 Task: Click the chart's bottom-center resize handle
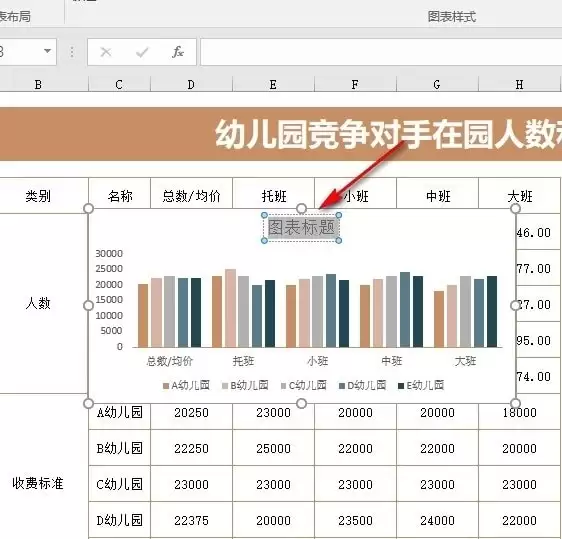pyautogui.click(x=301, y=404)
